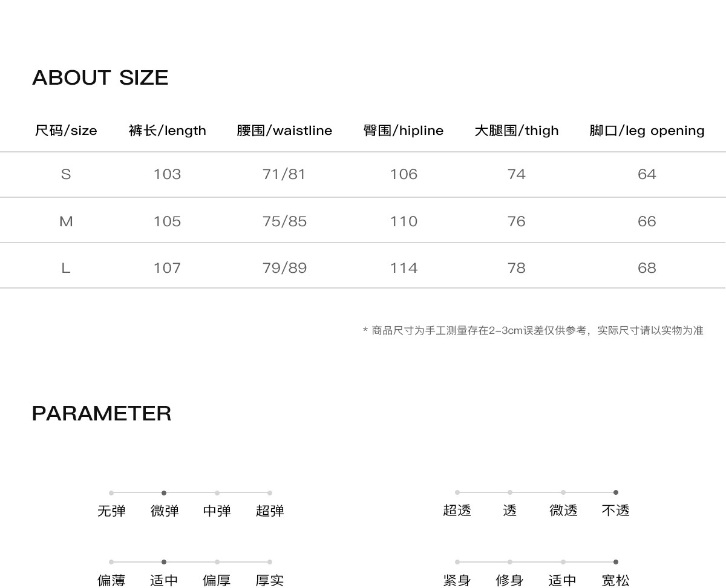This screenshot has width=726, height=588.
Task: Choose the 宽松 fit dot
Action: [x=616, y=562]
